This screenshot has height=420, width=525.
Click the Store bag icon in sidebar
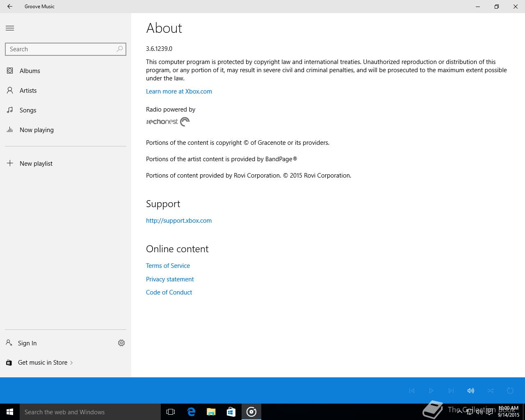(9, 363)
